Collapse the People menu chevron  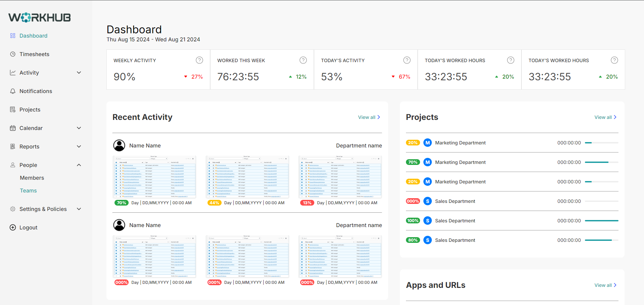79,165
